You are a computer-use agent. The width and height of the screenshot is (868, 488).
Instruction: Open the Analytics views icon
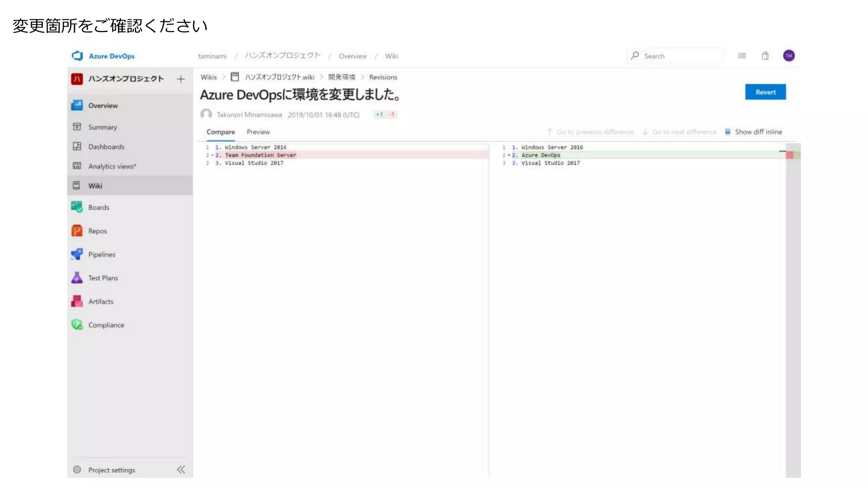point(77,166)
